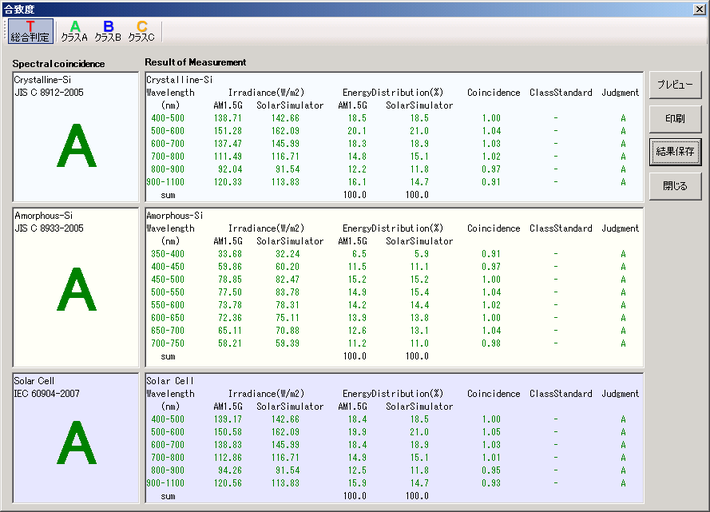Click Amorphous-Si irradiance value 33.68
The height and width of the screenshot is (512, 710).
click(230, 254)
